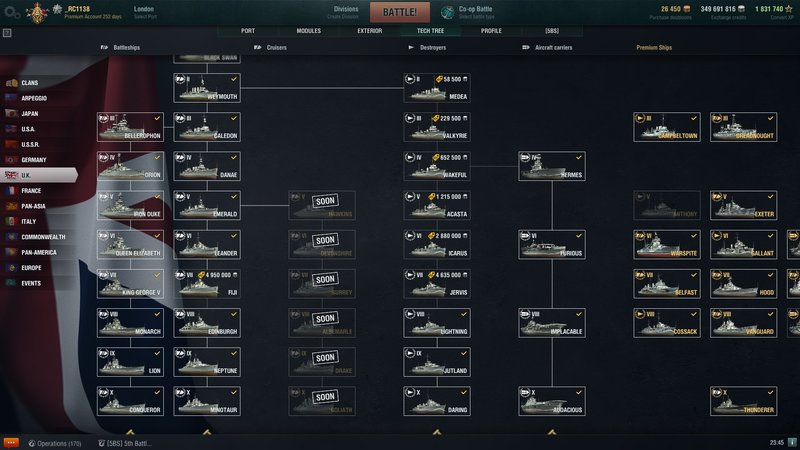
Task: Open settings via the gear icon
Action: click(12, 12)
